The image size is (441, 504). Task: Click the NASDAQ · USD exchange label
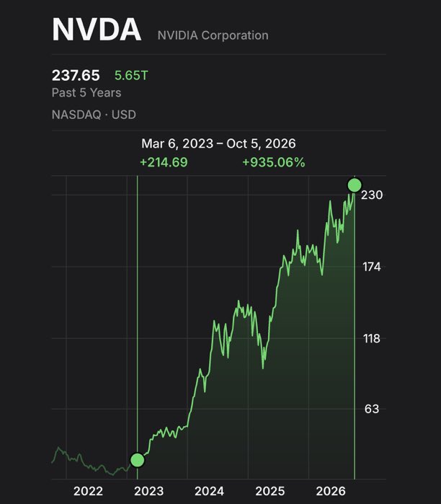pyautogui.click(x=94, y=115)
